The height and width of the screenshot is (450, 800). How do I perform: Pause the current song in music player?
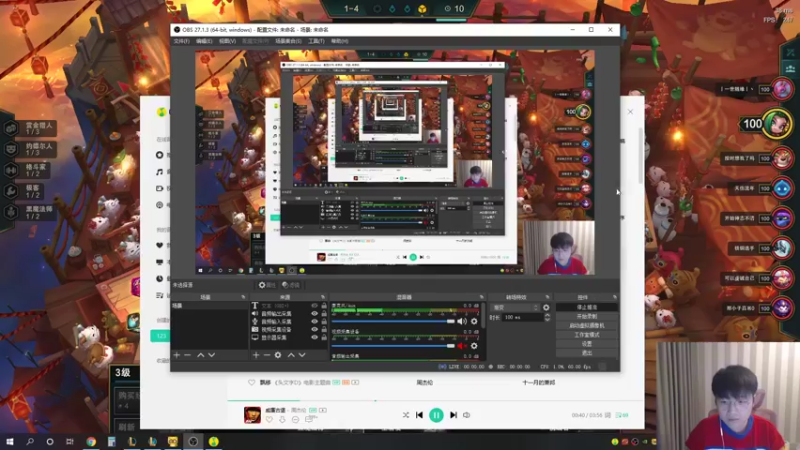(436, 415)
